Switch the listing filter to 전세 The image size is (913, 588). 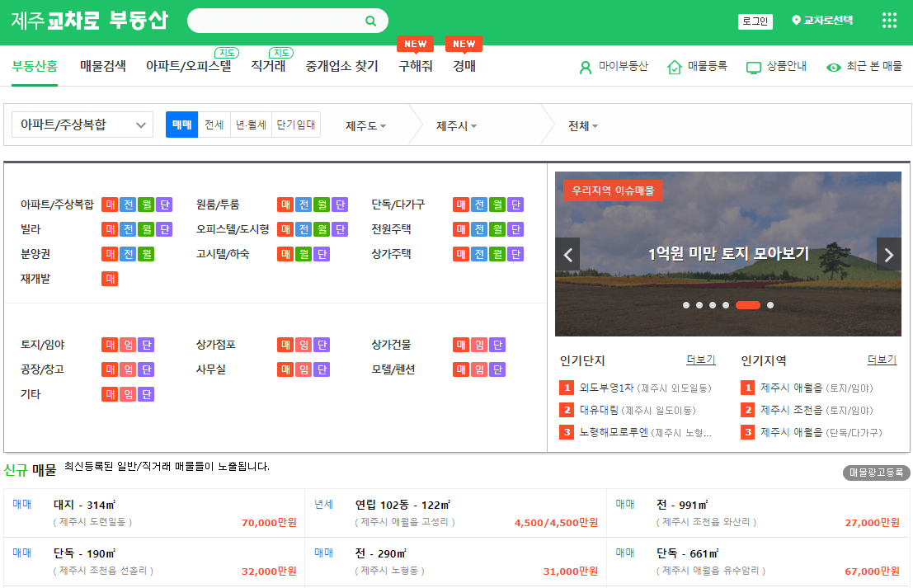point(214,124)
